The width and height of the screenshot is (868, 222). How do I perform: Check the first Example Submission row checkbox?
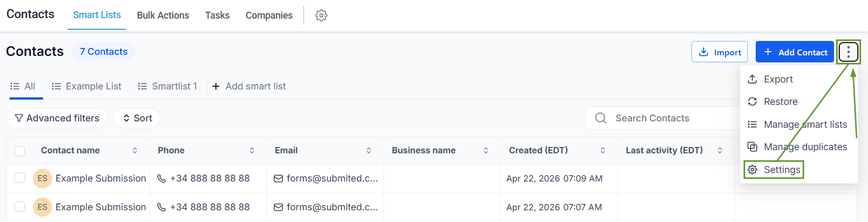pyautogui.click(x=20, y=178)
